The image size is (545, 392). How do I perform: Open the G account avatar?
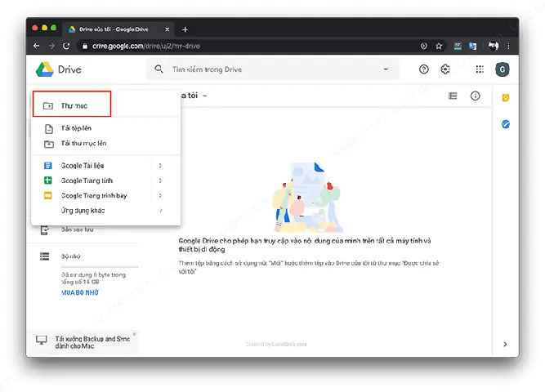(x=503, y=69)
